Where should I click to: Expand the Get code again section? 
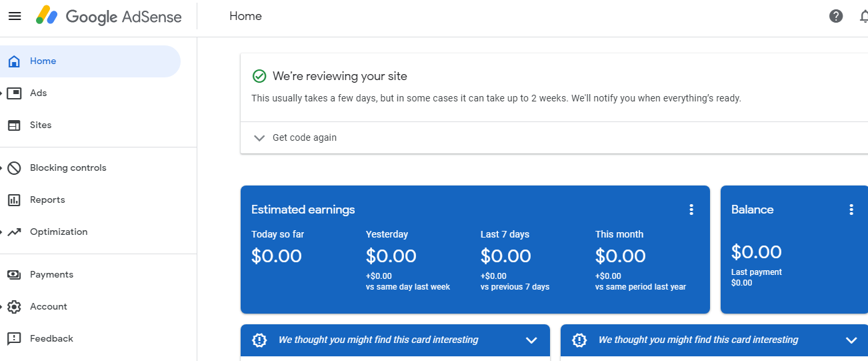tap(260, 138)
